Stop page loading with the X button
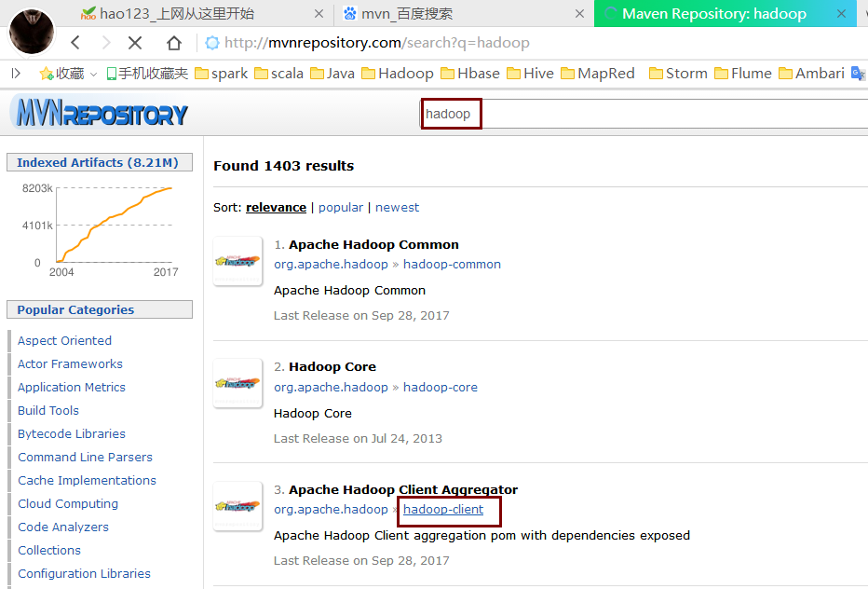The height and width of the screenshot is (589, 868). click(x=135, y=43)
